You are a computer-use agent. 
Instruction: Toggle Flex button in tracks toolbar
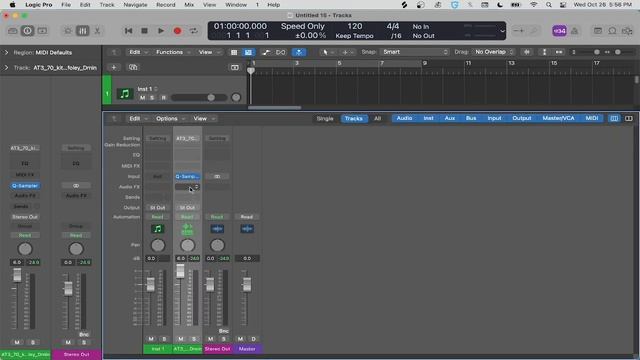[x=281, y=52]
